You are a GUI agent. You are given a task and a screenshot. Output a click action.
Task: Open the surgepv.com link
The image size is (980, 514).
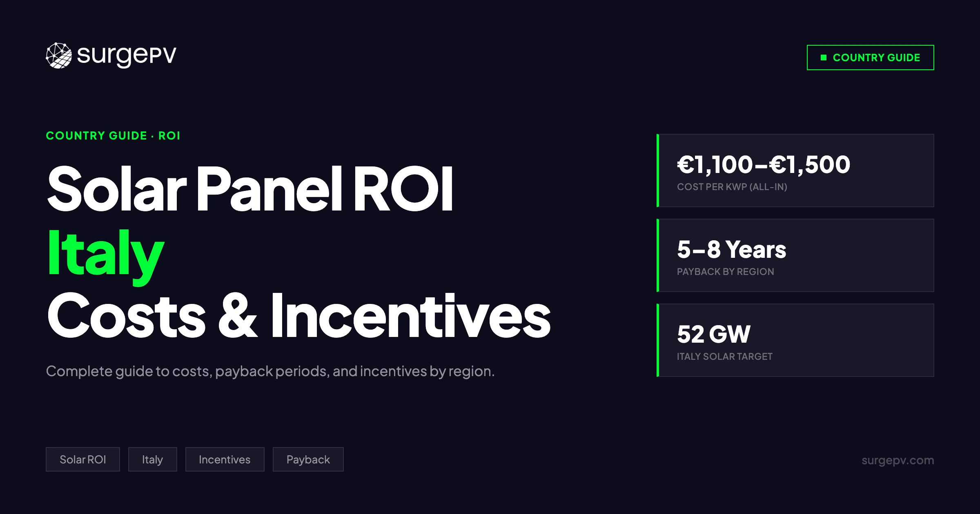(898, 460)
